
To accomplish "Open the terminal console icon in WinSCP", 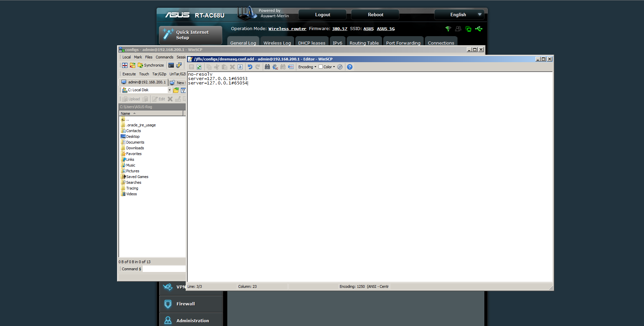I will coord(171,65).
